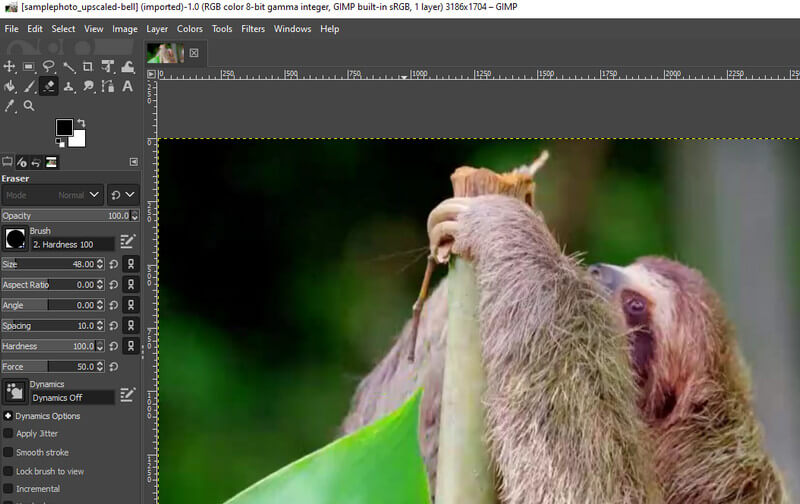Screen dimensions: 800x504
Task: Reset Angle to brush default
Action: click(x=114, y=305)
